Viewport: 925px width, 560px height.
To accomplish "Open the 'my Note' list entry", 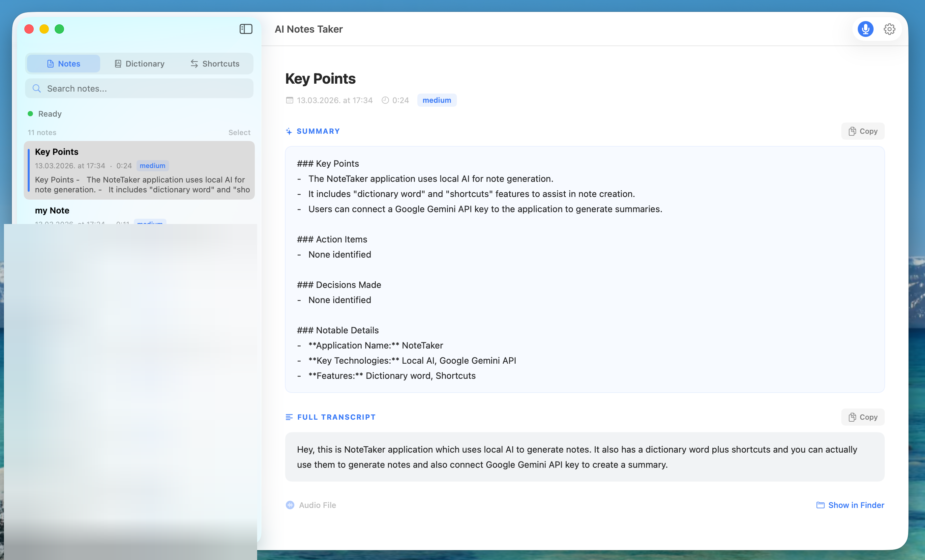I will [52, 210].
